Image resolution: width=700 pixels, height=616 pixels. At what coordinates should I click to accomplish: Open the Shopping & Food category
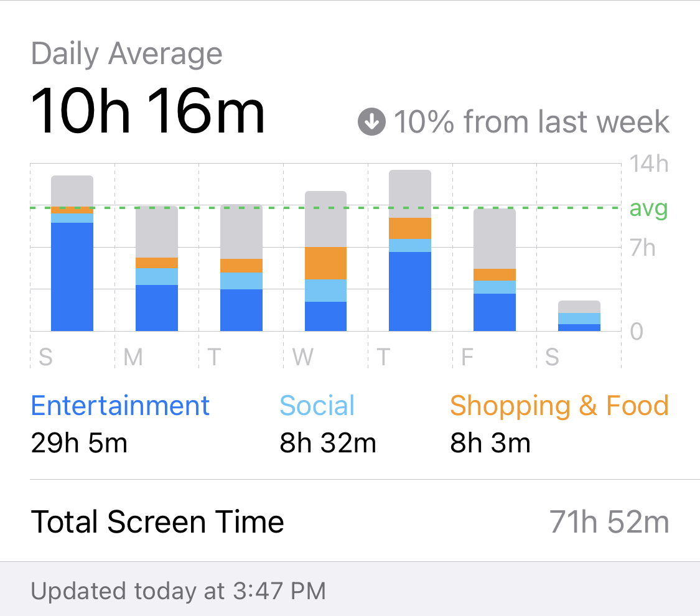[x=559, y=406]
